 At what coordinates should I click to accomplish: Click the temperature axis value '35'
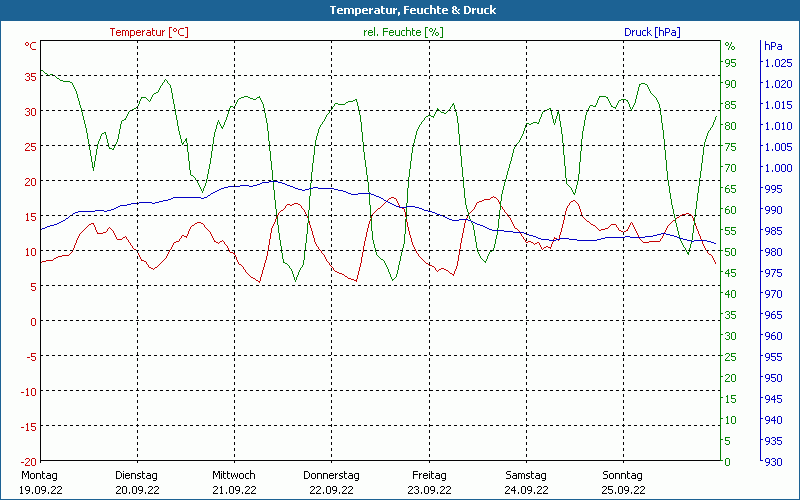click(31, 77)
